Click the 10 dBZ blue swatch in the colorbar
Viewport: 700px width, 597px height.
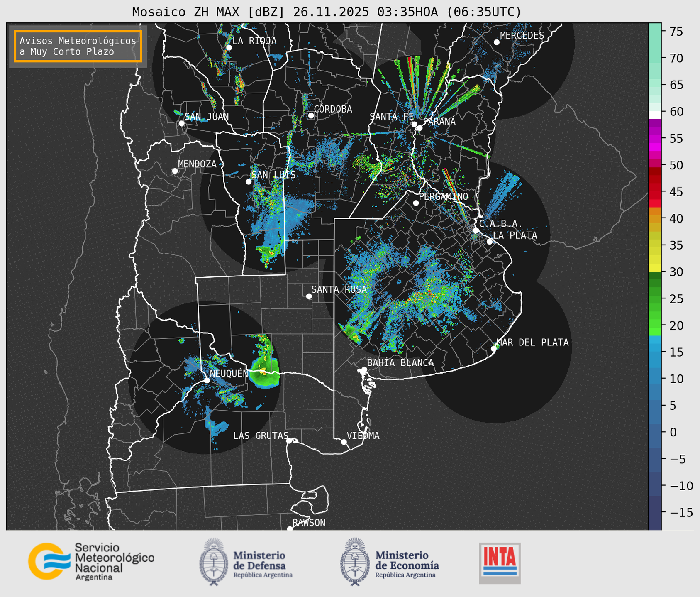click(655, 379)
